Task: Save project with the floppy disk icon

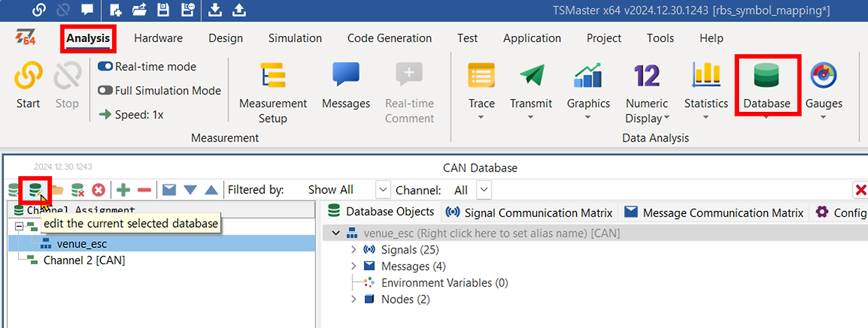Action: [163, 9]
